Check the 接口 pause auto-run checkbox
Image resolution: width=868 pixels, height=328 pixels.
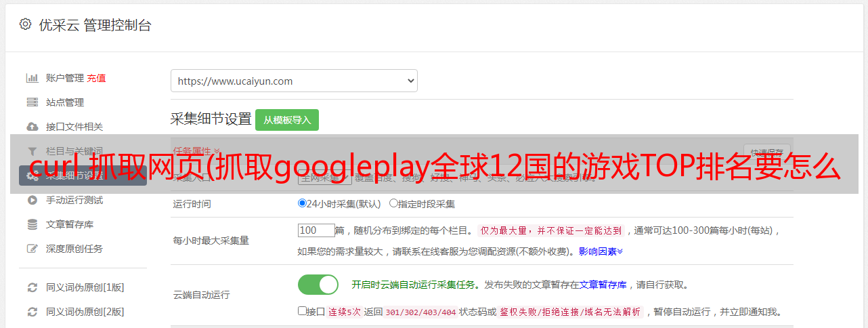click(302, 311)
